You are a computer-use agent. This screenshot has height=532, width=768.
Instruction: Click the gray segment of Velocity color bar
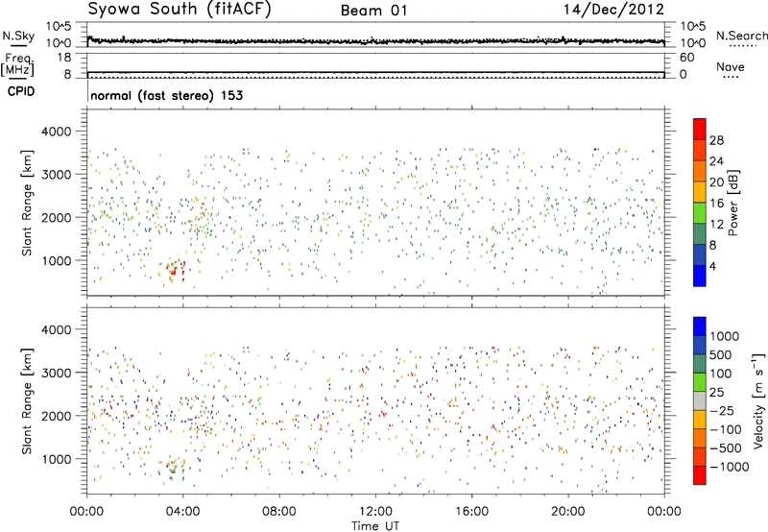tap(700, 401)
